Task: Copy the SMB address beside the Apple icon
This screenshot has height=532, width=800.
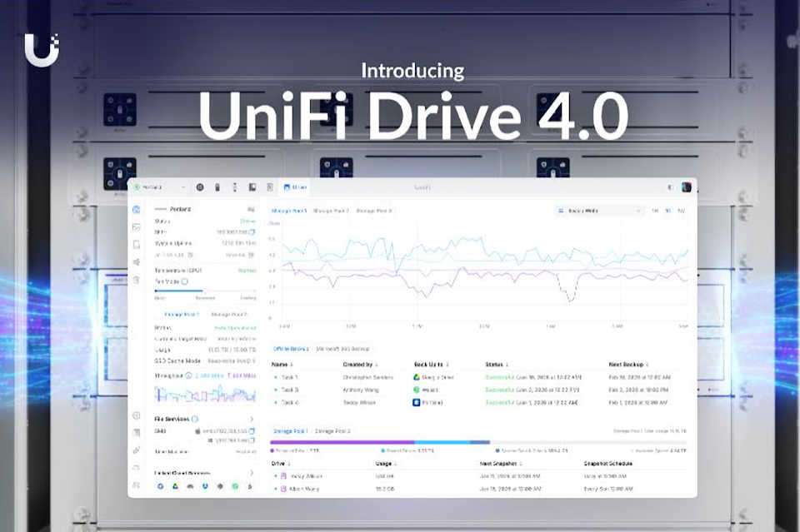Action: [252, 431]
